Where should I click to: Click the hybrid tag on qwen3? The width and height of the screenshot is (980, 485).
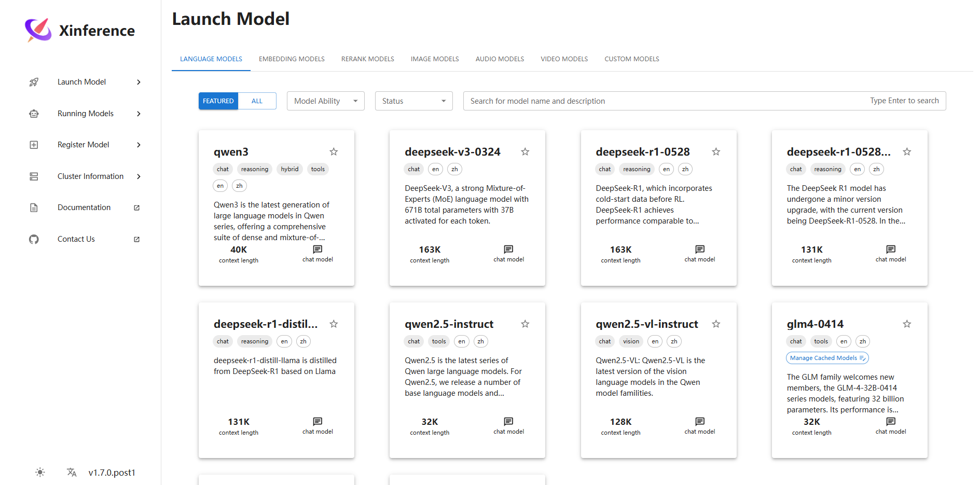pyautogui.click(x=289, y=169)
